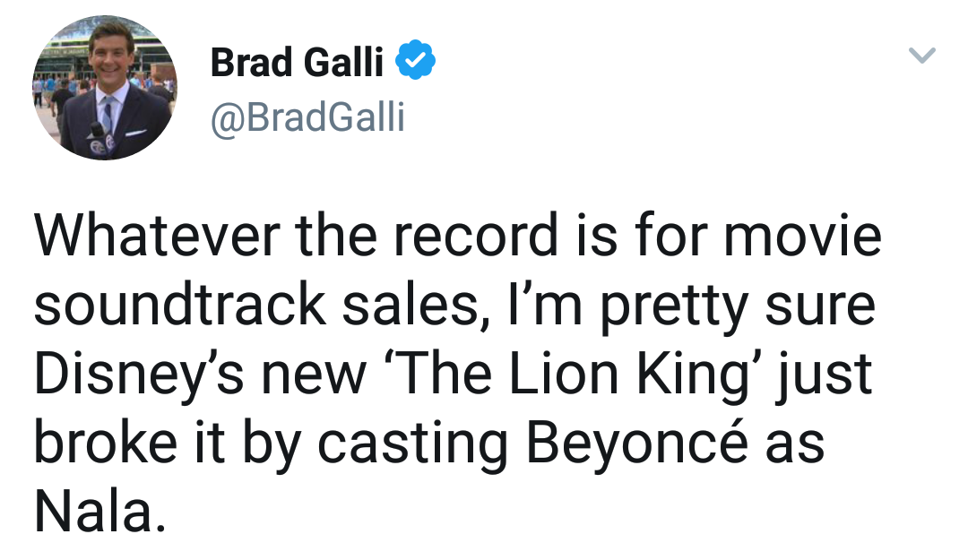This screenshot has height=560, width=968.
Task: Click the word 'pretty' in the tweet
Action: point(674,306)
